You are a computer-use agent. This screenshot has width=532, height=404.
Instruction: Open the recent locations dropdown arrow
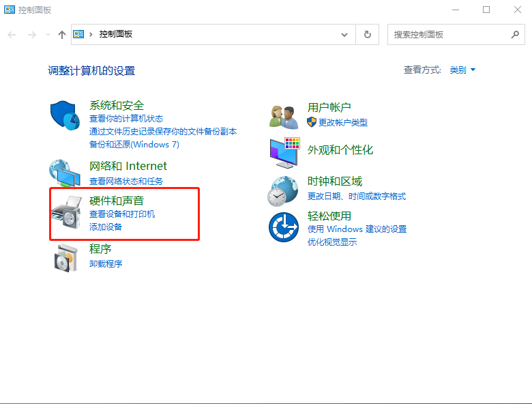[x=48, y=34]
